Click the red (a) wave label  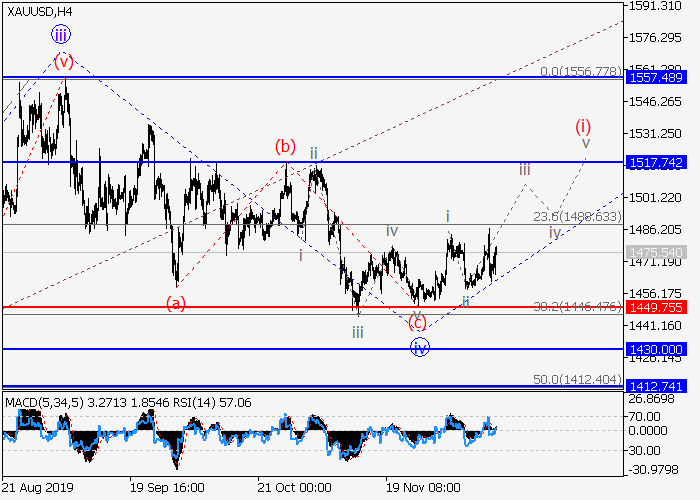pyautogui.click(x=175, y=301)
